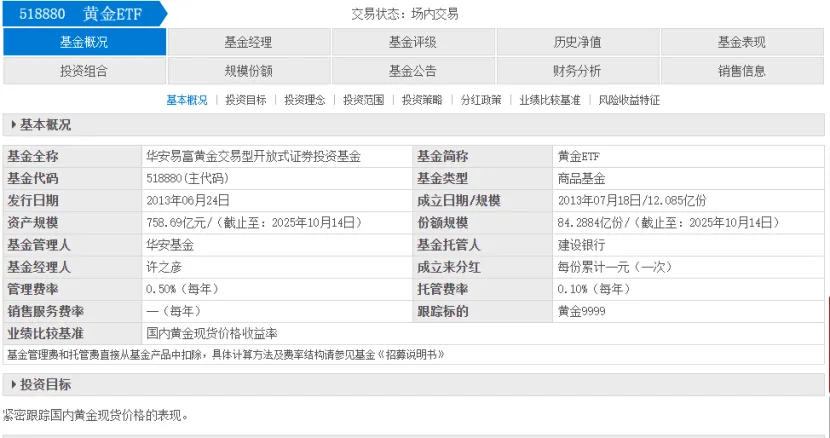Jump to the 分红政策 link

pyautogui.click(x=481, y=100)
